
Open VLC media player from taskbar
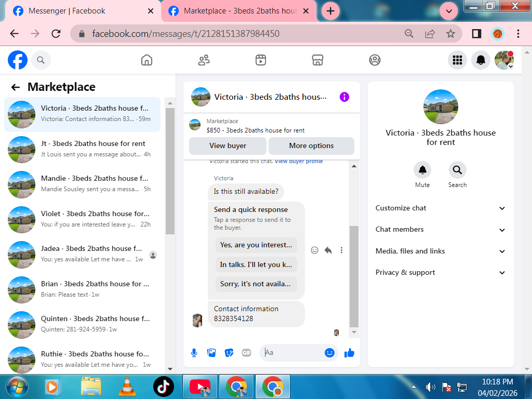pos(127,387)
